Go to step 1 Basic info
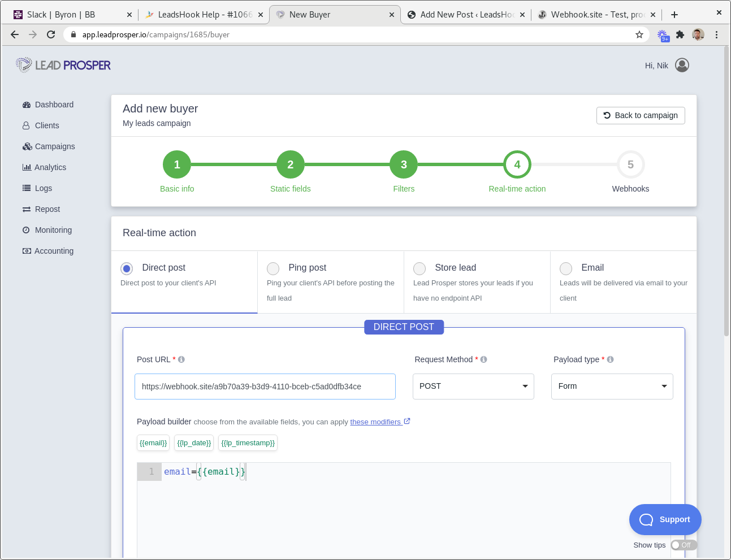This screenshot has height=560, width=731. pyautogui.click(x=177, y=164)
